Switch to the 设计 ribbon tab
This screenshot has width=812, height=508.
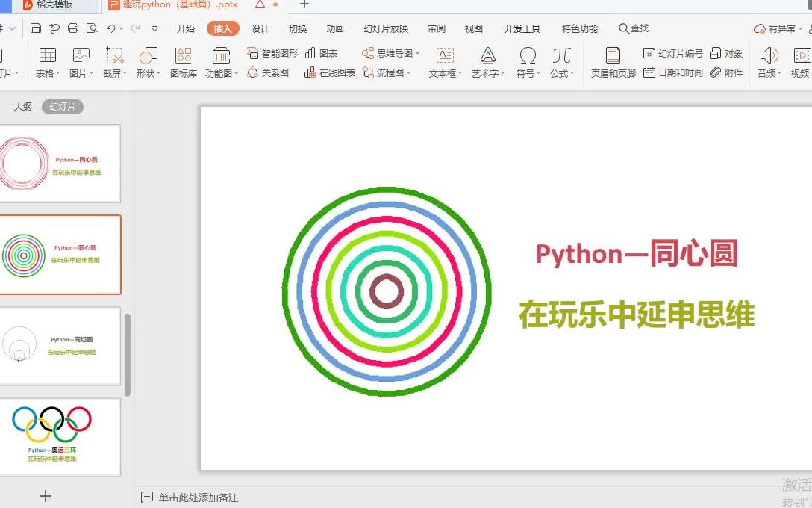pyautogui.click(x=260, y=28)
